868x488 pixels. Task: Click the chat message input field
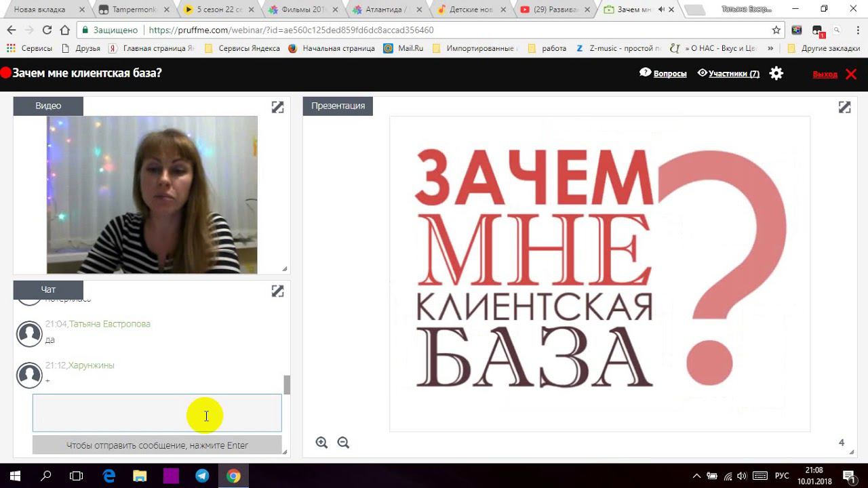point(157,413)
